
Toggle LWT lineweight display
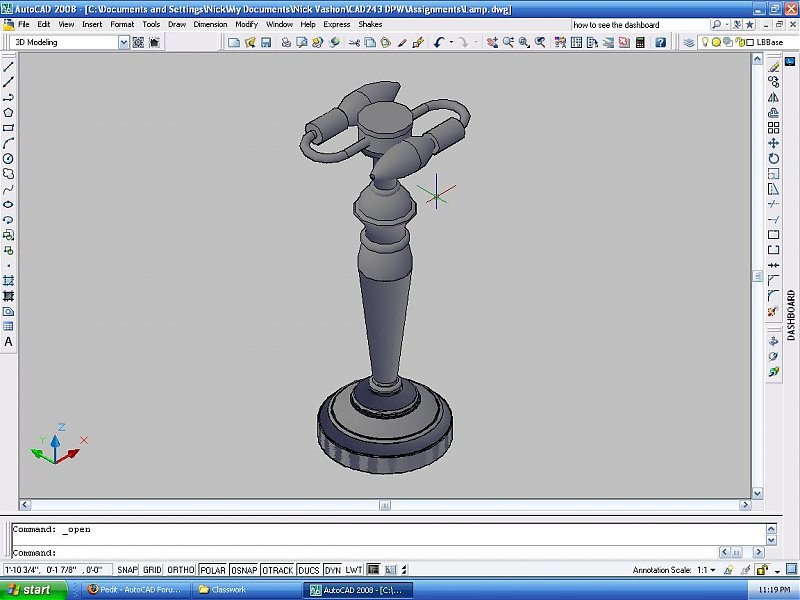tap(354, 570)
